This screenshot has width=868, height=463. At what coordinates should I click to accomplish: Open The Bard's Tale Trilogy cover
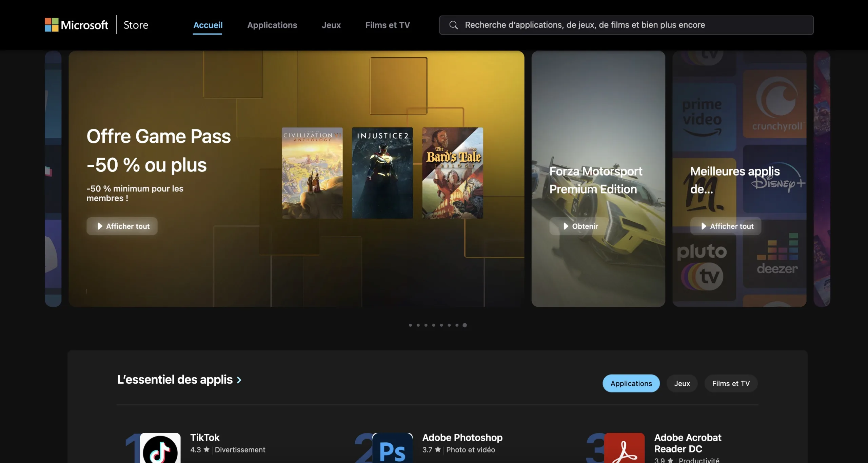point(453,173)
